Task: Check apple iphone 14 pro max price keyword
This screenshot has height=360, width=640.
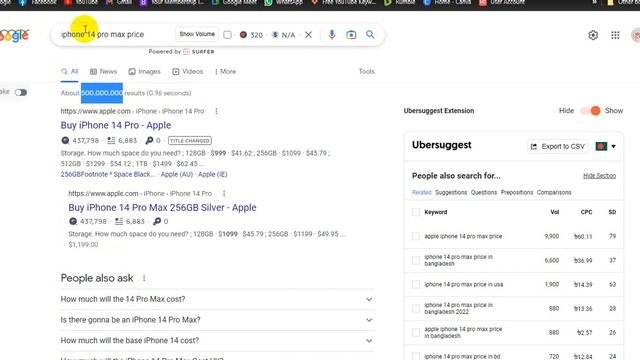Action: [x=416, y=236]
